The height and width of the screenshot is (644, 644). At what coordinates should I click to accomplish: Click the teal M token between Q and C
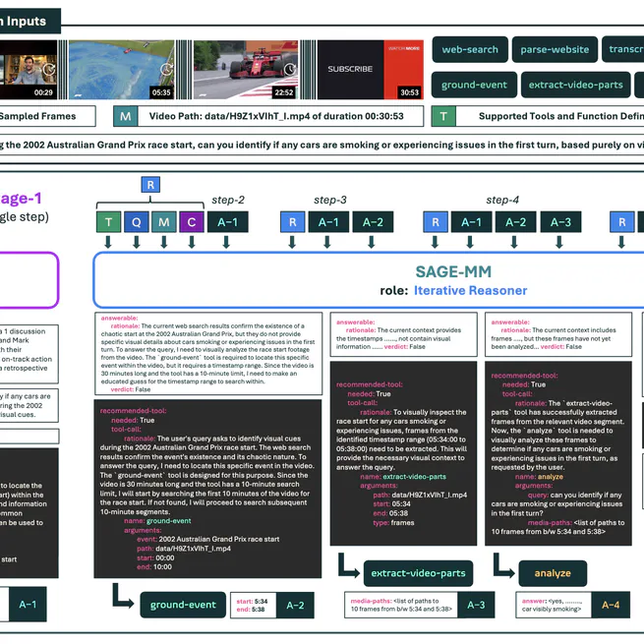(164, 222)
